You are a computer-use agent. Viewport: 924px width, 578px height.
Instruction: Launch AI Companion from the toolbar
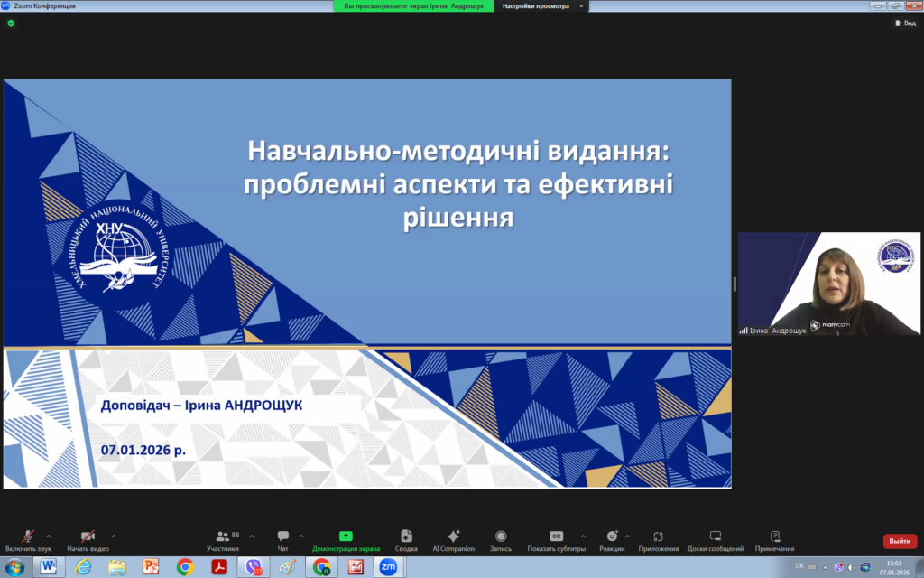click(453, 539)
